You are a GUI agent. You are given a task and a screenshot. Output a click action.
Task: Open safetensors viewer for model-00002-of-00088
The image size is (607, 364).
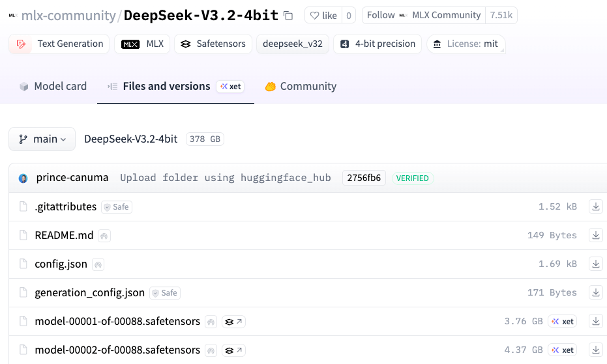(x=233, y=350)
